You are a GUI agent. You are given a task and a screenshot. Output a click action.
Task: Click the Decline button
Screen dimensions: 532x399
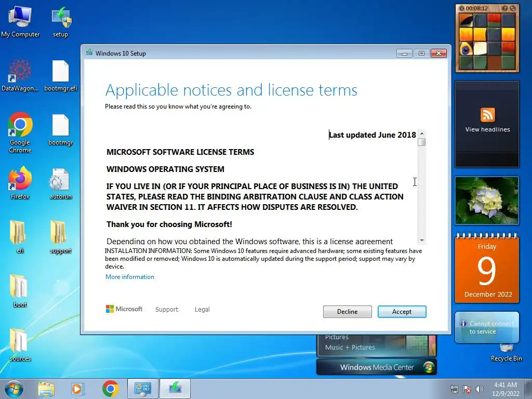pyautogui.click(x=347, y=312)
